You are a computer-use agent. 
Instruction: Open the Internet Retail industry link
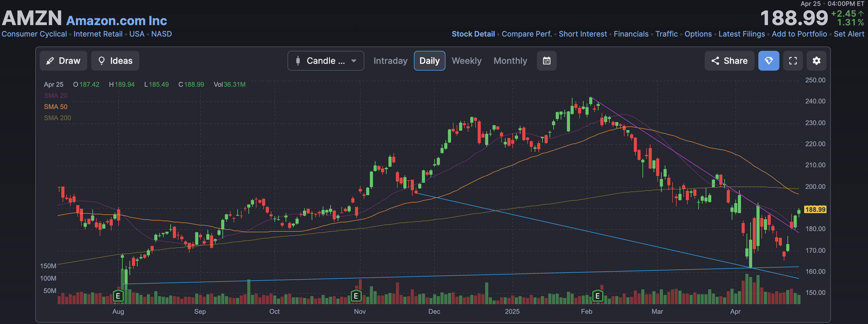[98, 34]
